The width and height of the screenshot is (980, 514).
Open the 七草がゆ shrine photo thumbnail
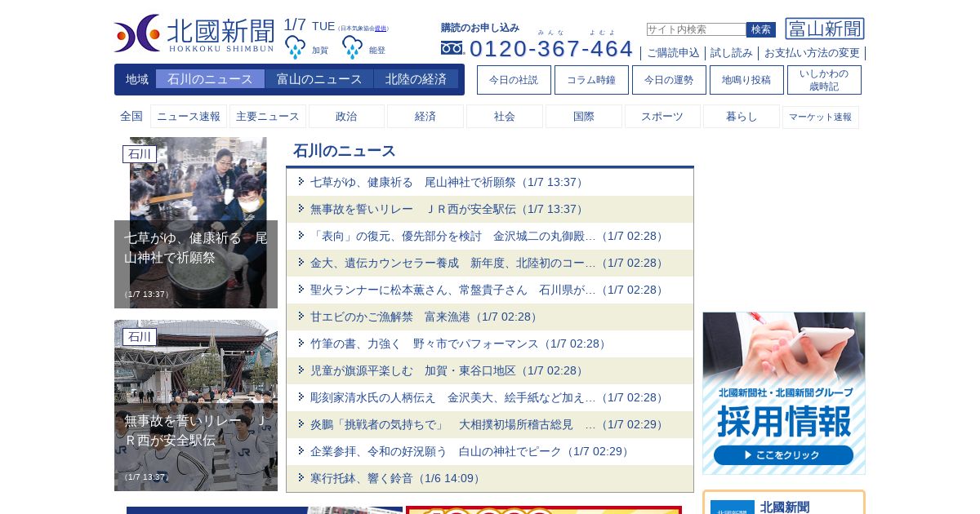[x=196, y=223]
